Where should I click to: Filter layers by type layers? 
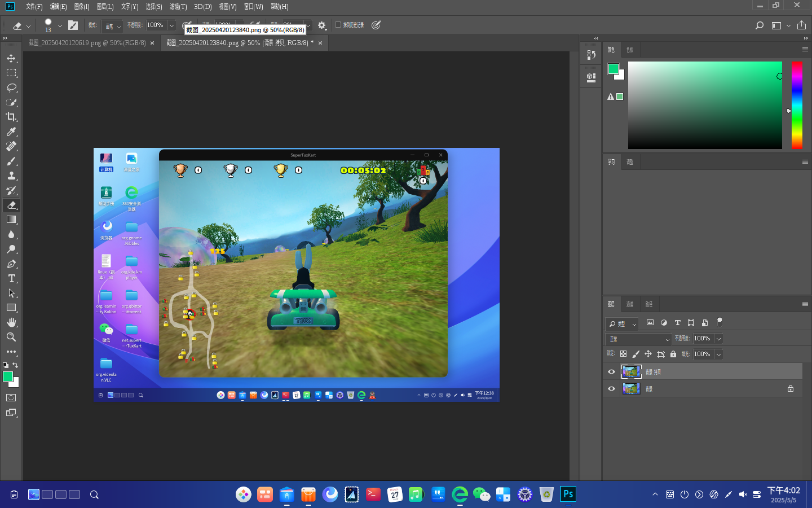tap(677, 323)
